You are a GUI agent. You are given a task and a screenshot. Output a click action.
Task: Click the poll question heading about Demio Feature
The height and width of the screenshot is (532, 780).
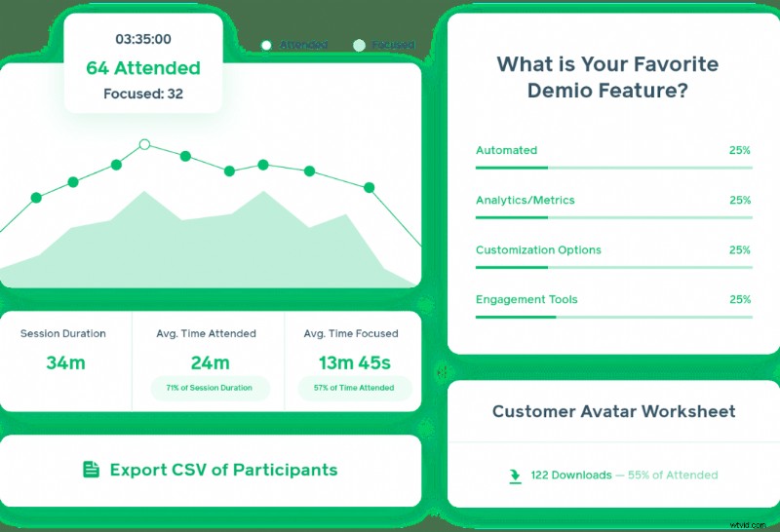pyautogui.click(x=607, y=77)
